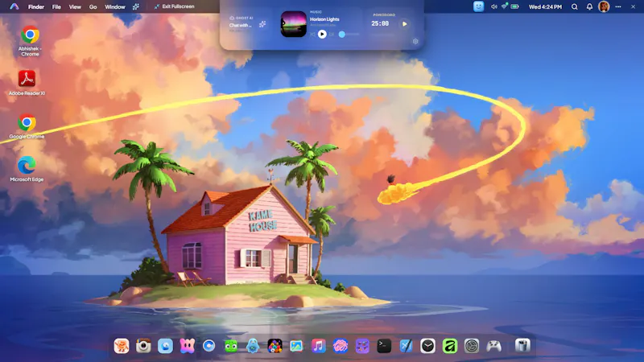Viewport: 644px width, 362px height.
Task: Open the Window menu
Action: point(114,6)
